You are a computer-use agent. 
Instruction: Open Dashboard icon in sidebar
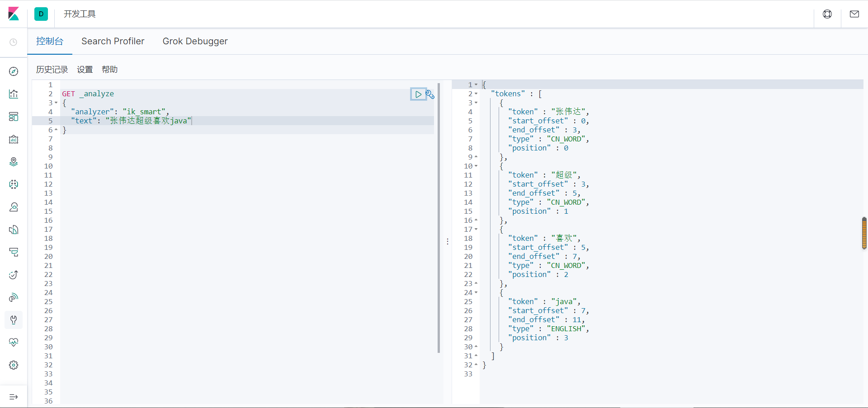14,117
